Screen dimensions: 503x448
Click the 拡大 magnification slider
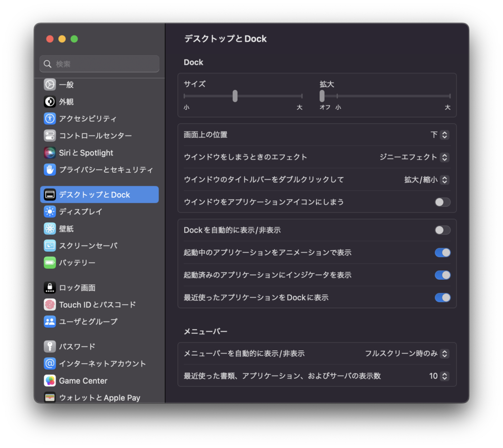pos(385,96)
